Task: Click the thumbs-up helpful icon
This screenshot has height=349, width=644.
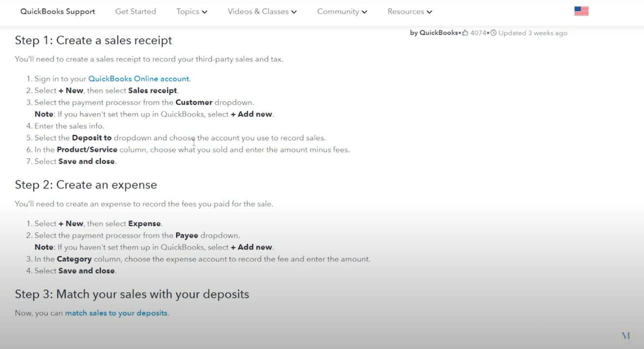Action: pos(465,33)
